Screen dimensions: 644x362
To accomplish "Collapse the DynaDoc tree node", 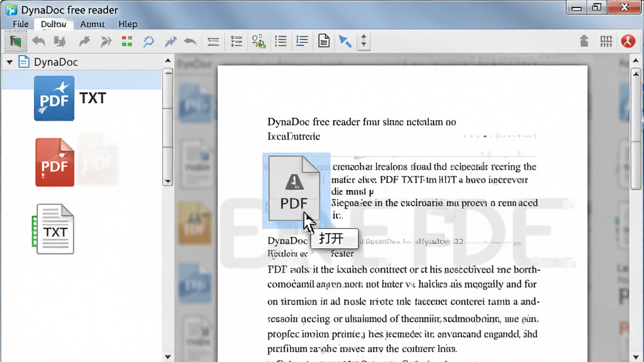I will [9, 62].
